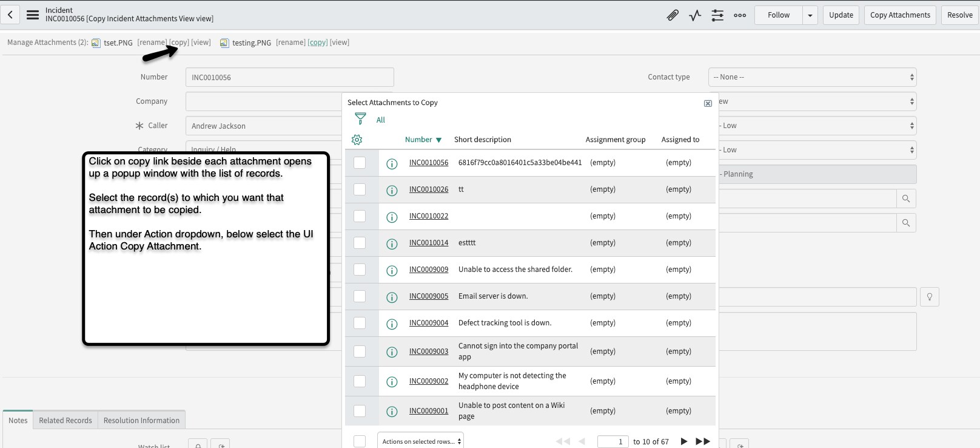Screen dimensions: 980x448
Task: Click the paperclip attachments icon
Action: (x=673, y=15)
